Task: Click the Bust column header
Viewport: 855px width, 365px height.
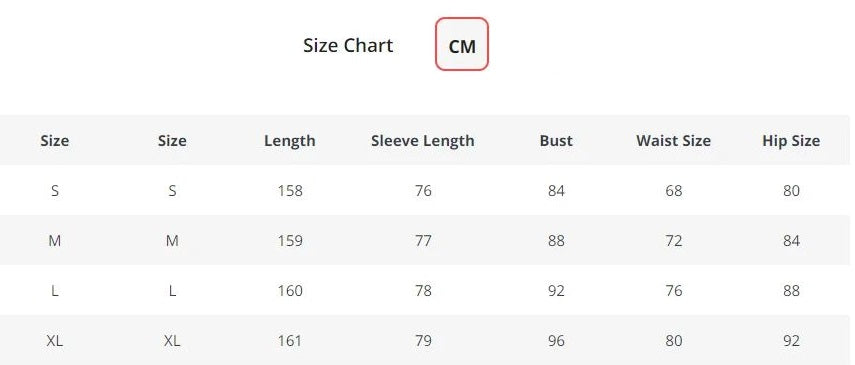Action: point(556,141)
